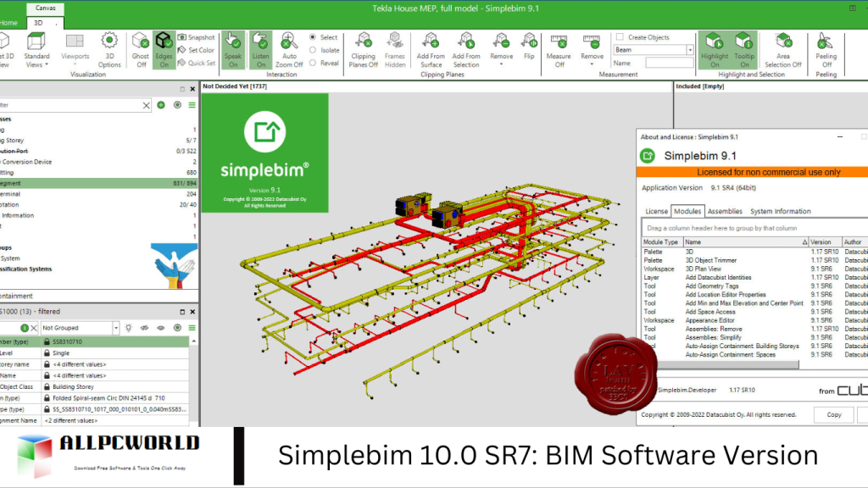This screenshot has height=488, width=868.
Task: Toggle Ghost Off mode
Action: coord(141,50)
